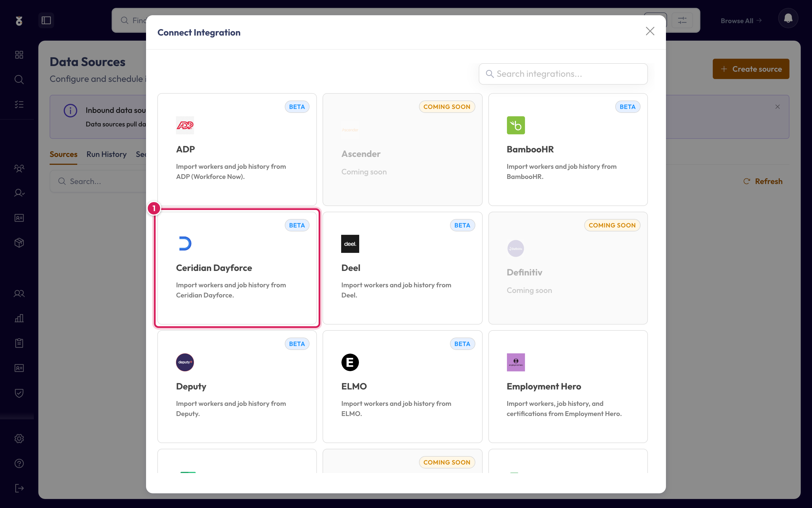The height and width of the screenshot is (508, 812).
Task: Select the Employment Hero integration title
Action: (x=544, y=386)
